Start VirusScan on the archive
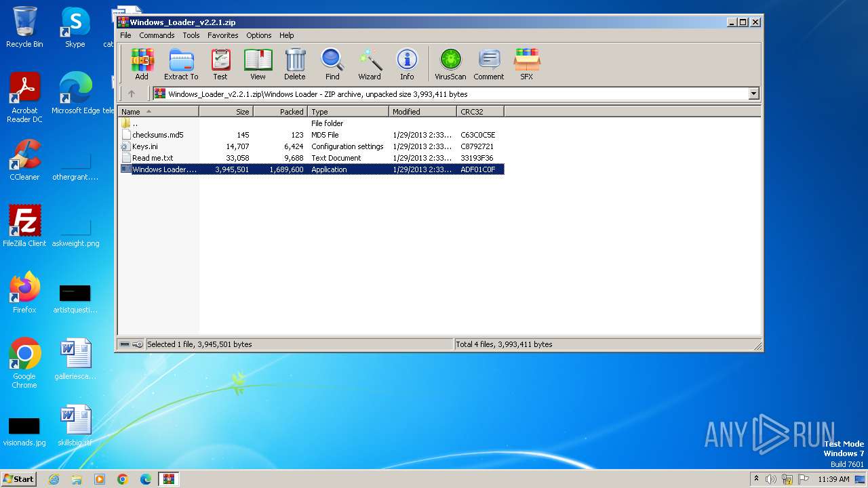 coord(450,64)
